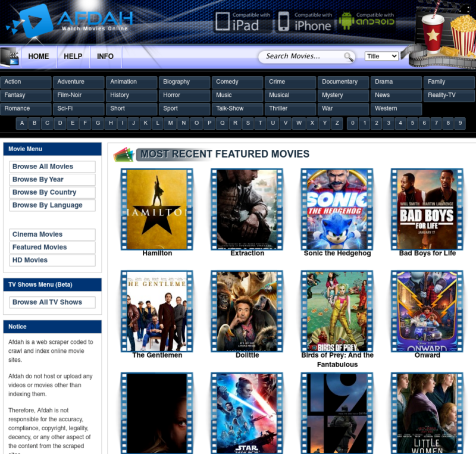
Task: Select the Thriller genre
Action: pos(290,109)
